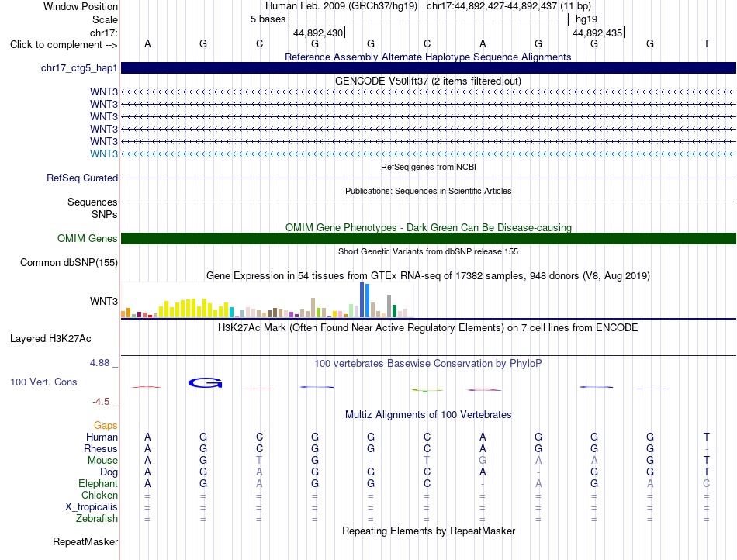737x560 pixels.
Task: Select the Dog species row label
Action: click(x=109, y=472)
